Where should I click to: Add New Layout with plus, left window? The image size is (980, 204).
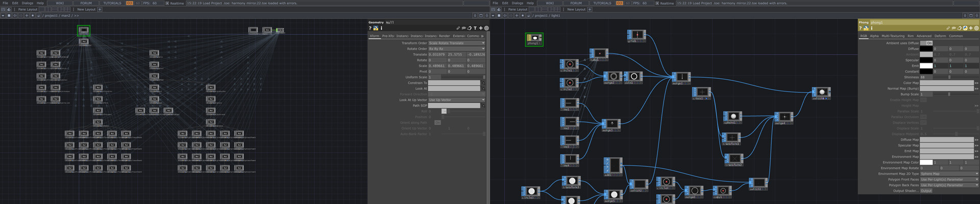pos(100,9)
